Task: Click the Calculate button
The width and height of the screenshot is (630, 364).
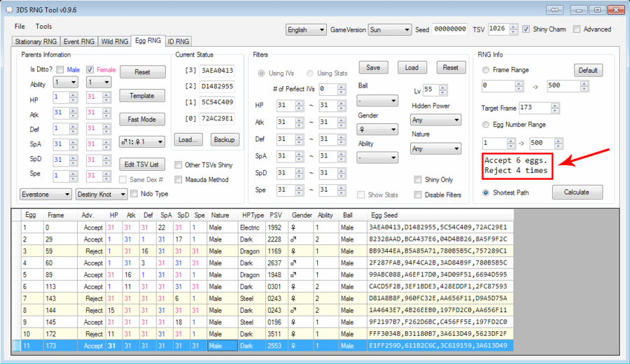Action: pos(577,192)
